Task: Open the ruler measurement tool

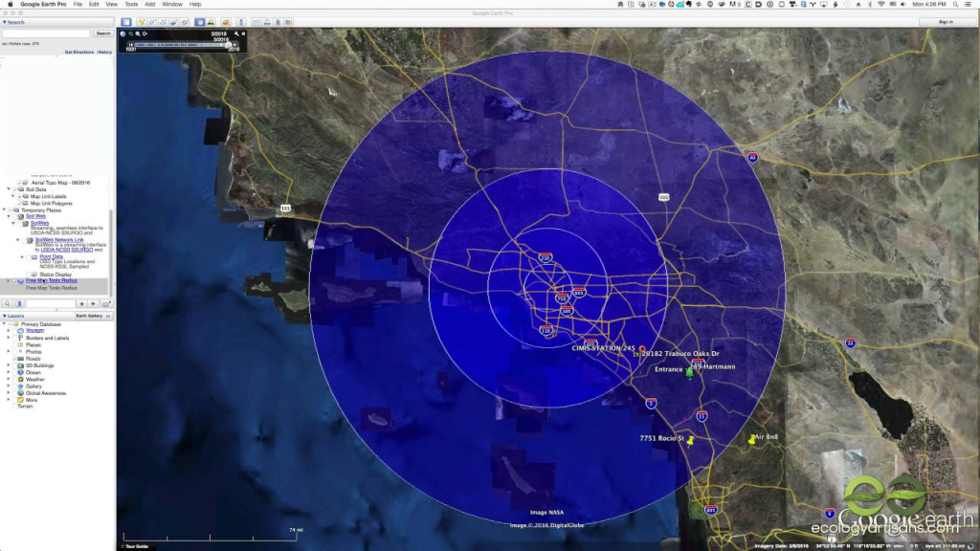Action: (243, 21)
